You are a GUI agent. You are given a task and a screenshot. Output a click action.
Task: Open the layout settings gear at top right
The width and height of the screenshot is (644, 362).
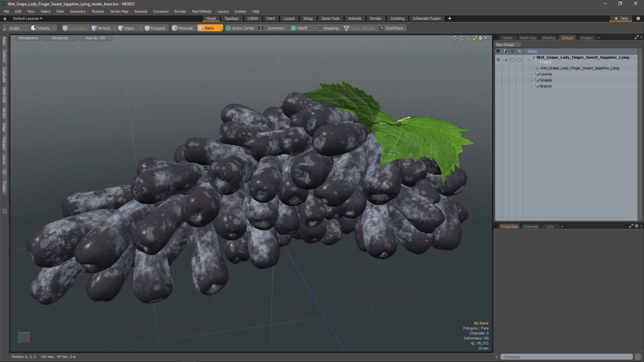(638, 18)
